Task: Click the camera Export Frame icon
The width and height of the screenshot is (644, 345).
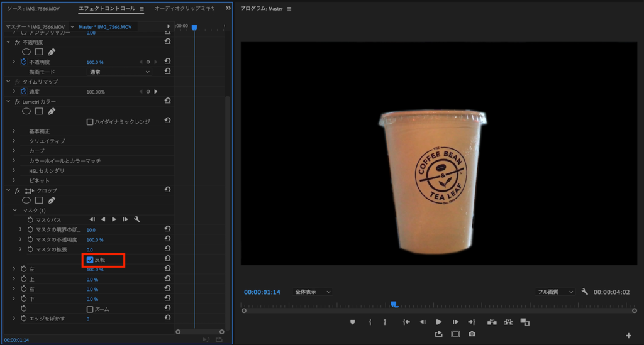Action: tap(472, 334)
